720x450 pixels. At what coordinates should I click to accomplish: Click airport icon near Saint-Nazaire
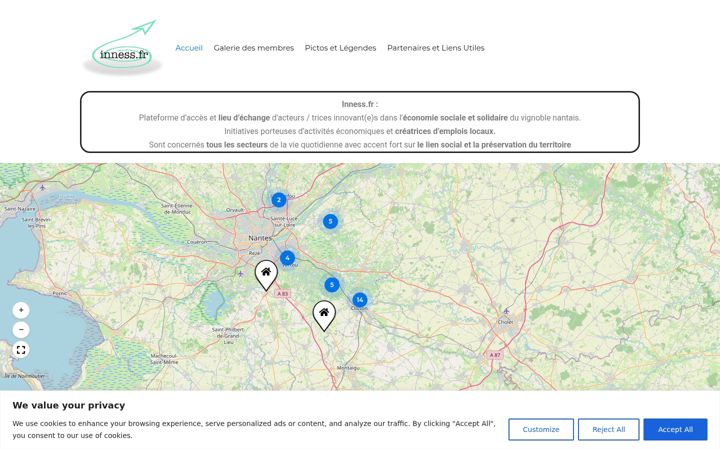pyautogui.click(x=43, y=187)
